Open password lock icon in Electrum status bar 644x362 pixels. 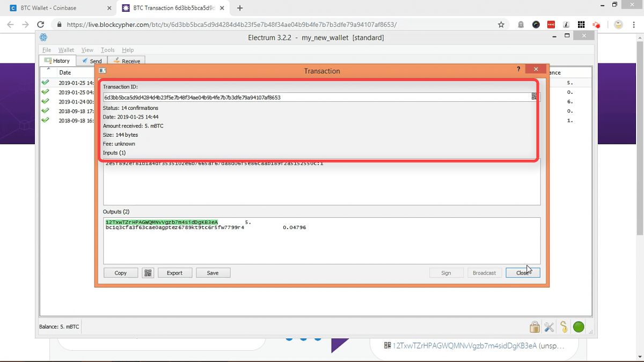[x=535, y=327]
